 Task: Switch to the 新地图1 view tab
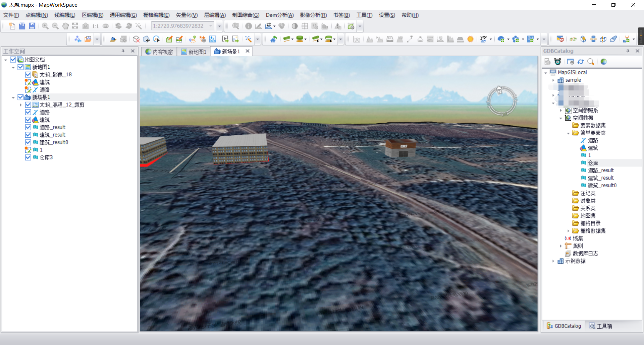coord(194,52)
